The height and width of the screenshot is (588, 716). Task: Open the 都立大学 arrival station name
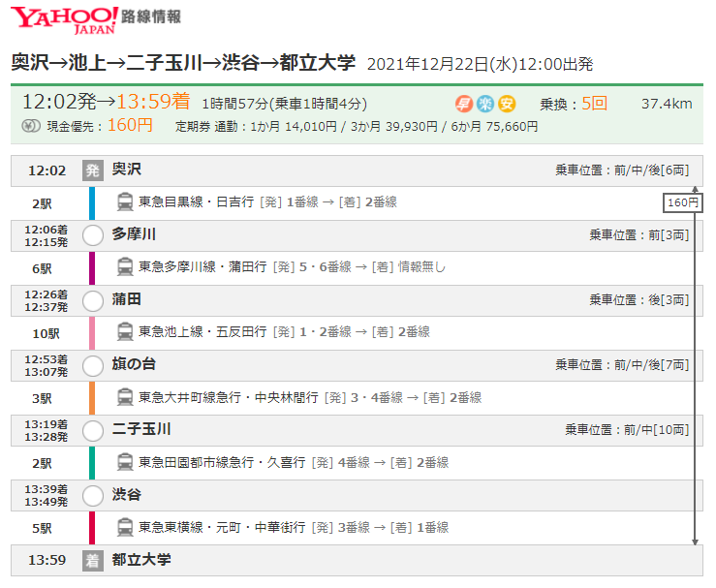click(141, 560)
